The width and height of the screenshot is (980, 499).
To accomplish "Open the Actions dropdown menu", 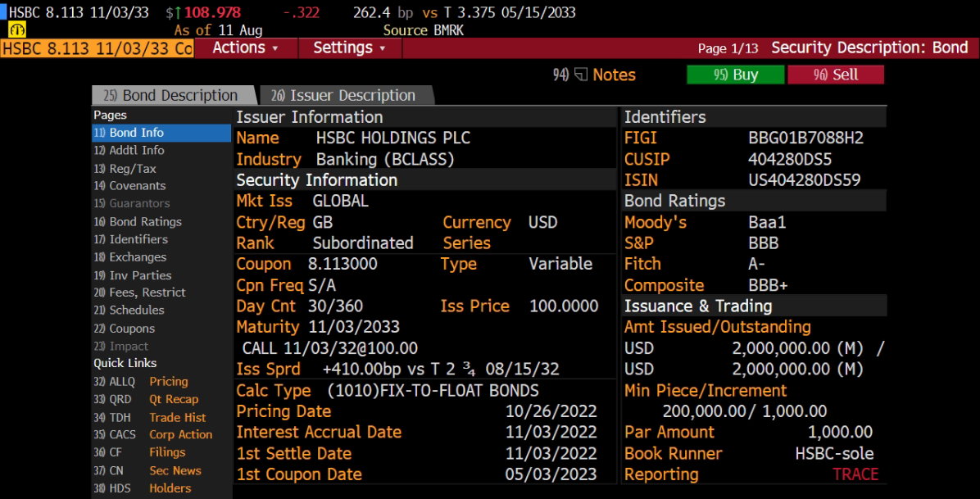I will click(246, 48).
